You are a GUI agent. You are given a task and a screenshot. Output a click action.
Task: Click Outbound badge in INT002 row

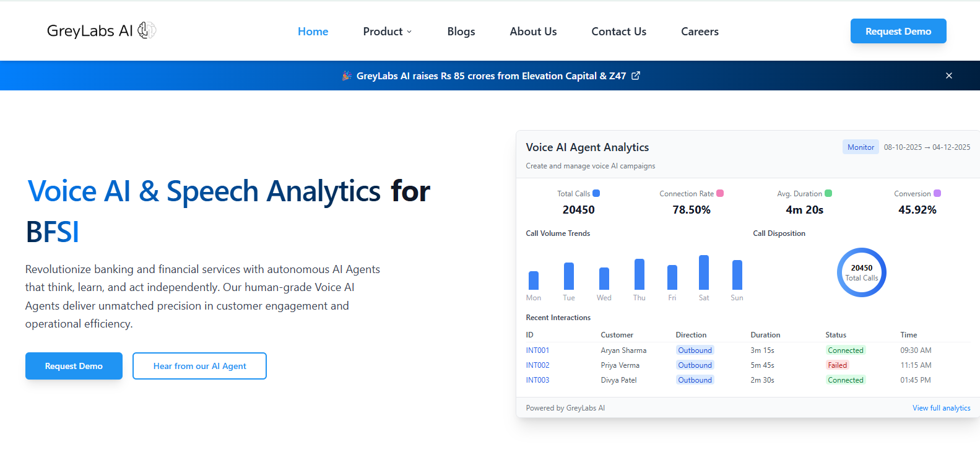695,365
